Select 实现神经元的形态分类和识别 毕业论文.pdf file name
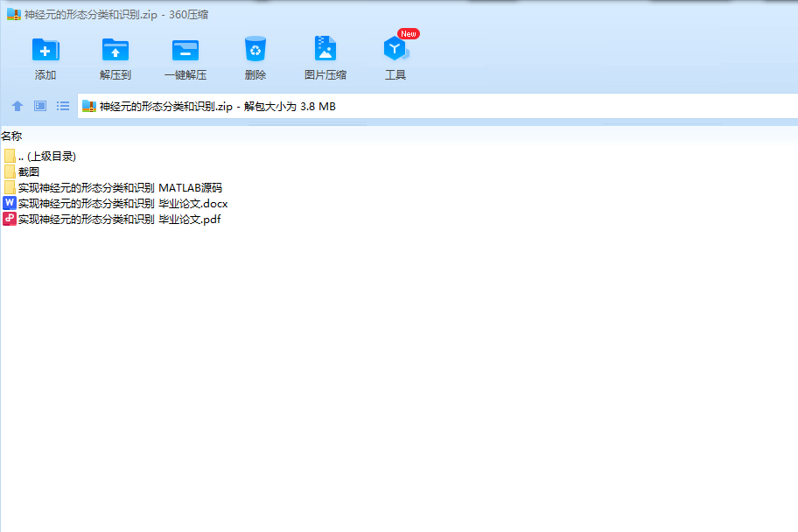 120,220
